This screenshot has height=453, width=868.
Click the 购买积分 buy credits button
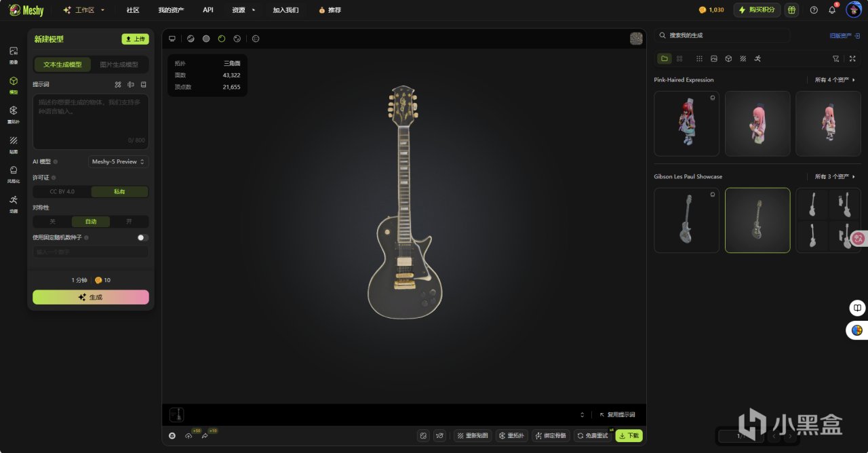click(757, 10)
